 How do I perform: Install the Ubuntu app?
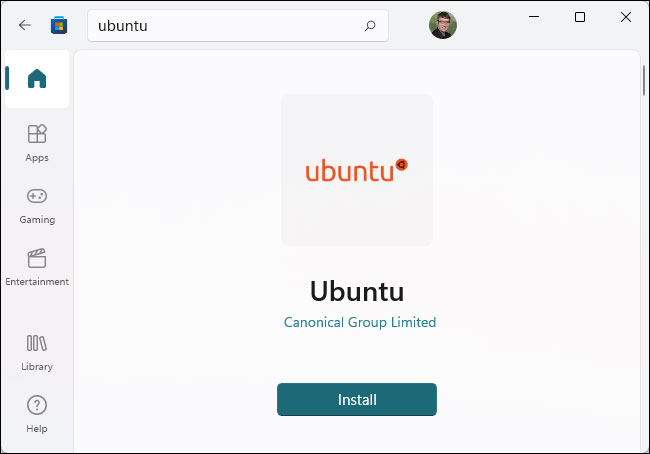pyautogui.click(x=357, y=399)
